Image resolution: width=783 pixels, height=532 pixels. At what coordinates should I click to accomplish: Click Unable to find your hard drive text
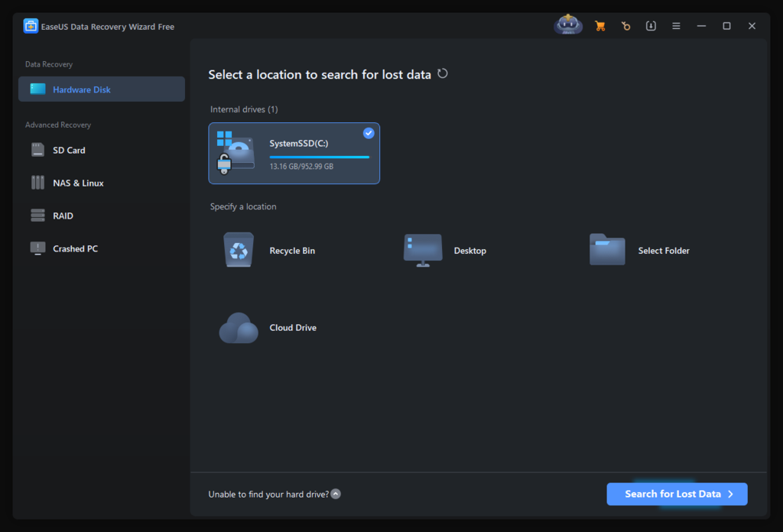[x=268, y=495]
